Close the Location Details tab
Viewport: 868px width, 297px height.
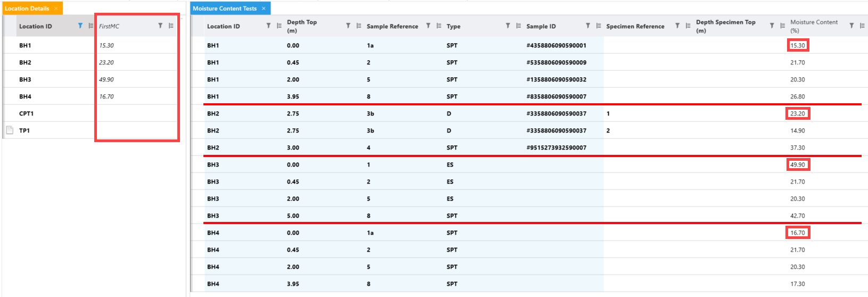(x=56, y=9)
